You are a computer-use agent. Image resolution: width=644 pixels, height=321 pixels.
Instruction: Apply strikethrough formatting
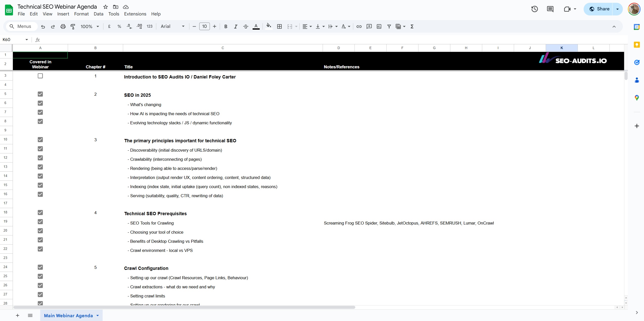tap(246, 26)
